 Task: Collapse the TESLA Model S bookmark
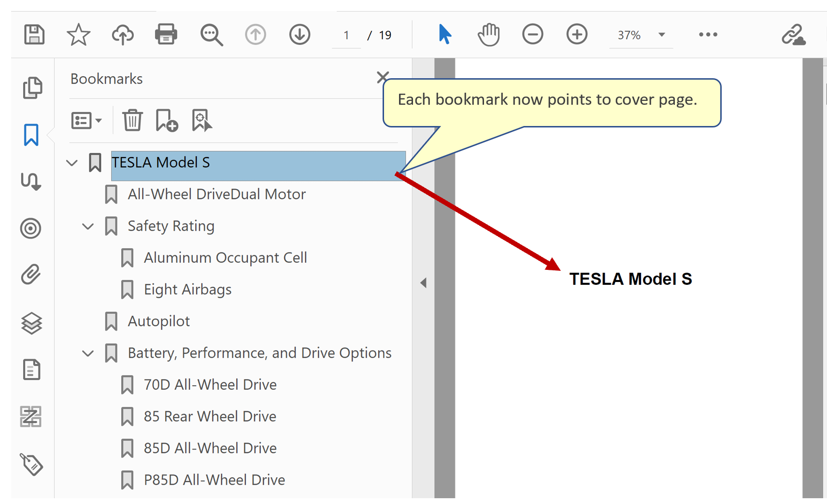pos(72,163)
